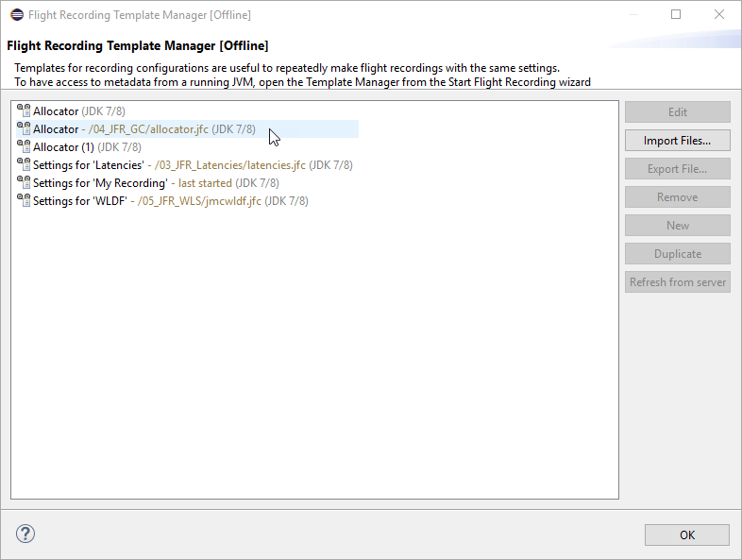
Task: Click the Settings for 'My Recording' icon
Action: click(x=24, y=183)
